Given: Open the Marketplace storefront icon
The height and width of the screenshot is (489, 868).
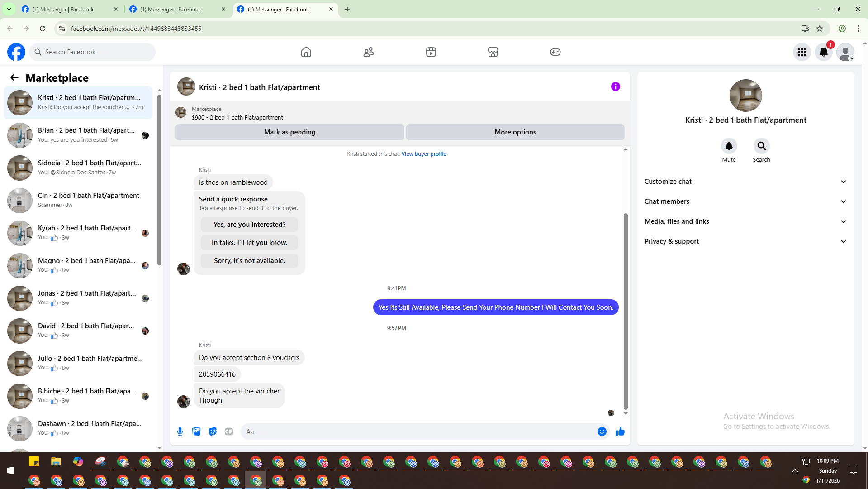Looking at the screenshot, I should [x=493, y=52].
